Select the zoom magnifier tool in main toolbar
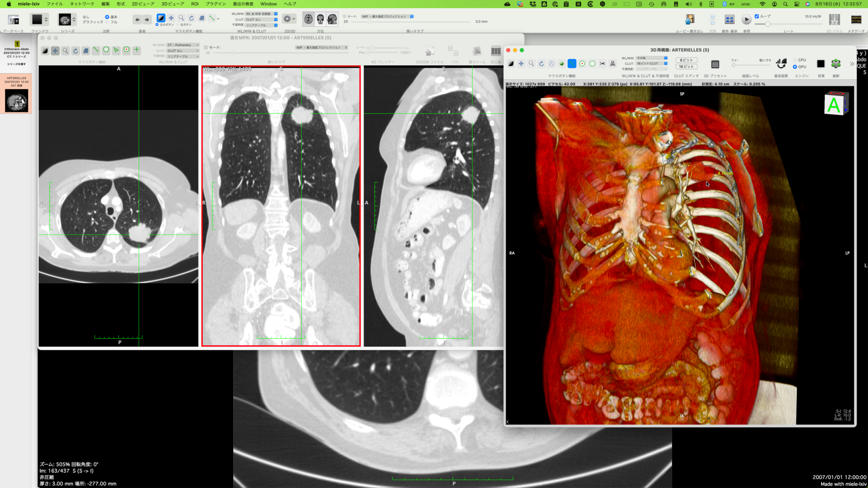 click(181, 18)
